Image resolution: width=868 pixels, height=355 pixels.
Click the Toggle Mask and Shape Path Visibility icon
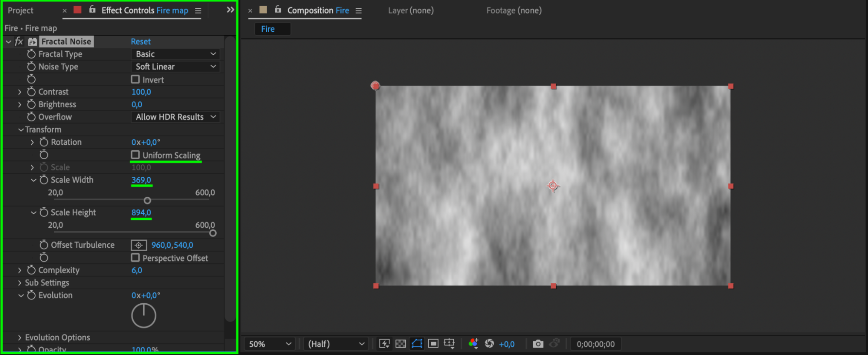pos(417,344)
